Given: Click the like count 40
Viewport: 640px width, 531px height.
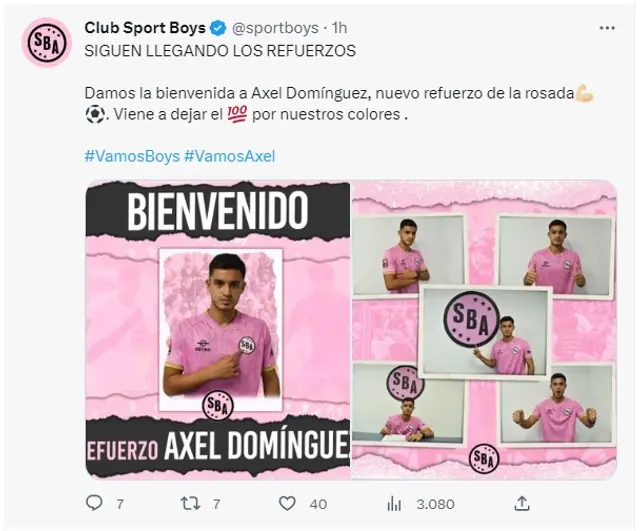Looking at the screenshot, I should click(x=318, y=504).
